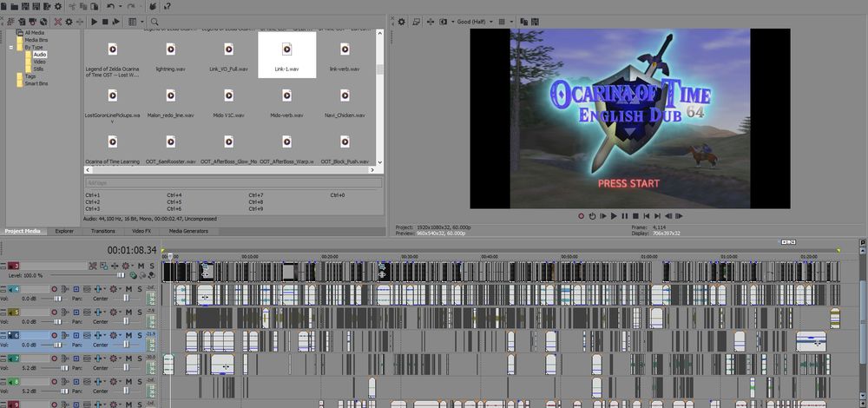Switch to the Video FX tab
The image size is (868, 408).
point(141,231)
